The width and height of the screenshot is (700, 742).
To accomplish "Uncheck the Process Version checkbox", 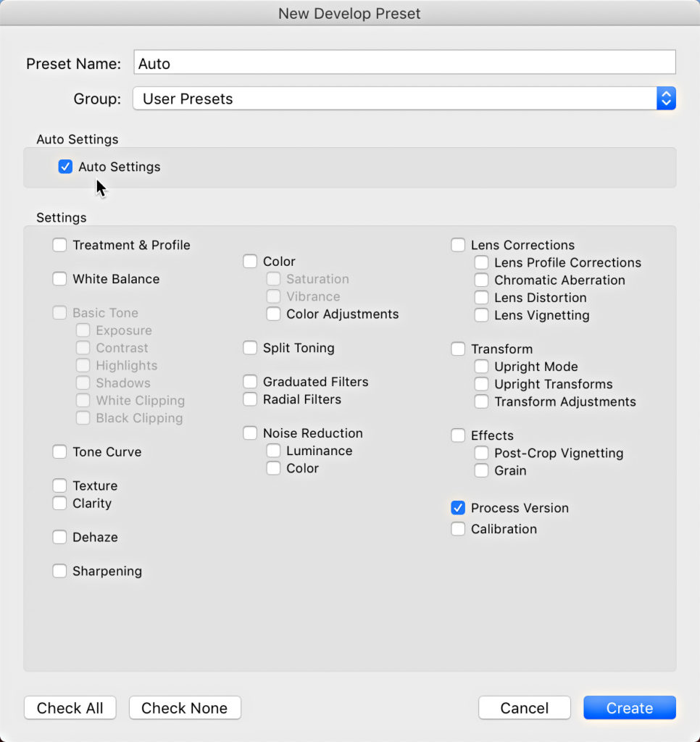I will pyautogui.click(x=458, y=508).
